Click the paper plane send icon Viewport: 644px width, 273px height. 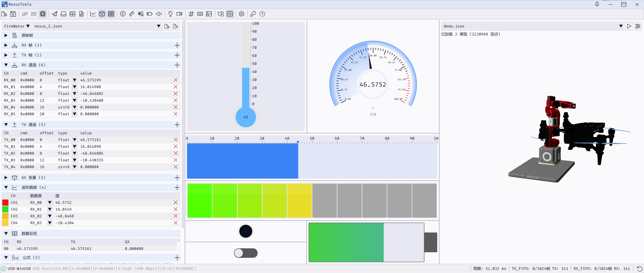point(55,14)
